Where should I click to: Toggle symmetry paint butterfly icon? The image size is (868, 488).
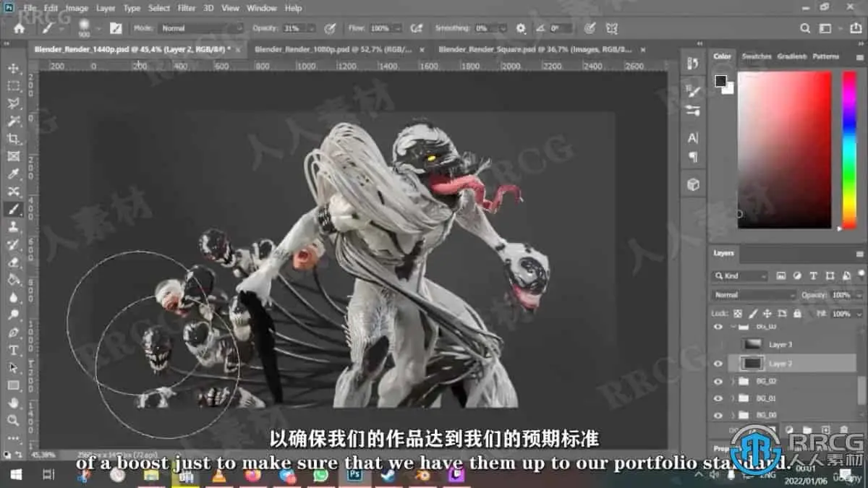tap(612, 28)
